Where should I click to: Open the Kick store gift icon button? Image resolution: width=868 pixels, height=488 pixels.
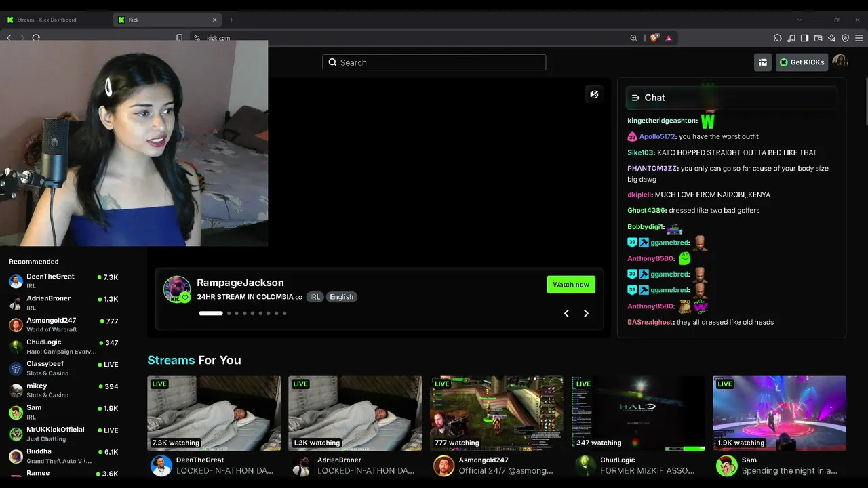coord(763,62)
